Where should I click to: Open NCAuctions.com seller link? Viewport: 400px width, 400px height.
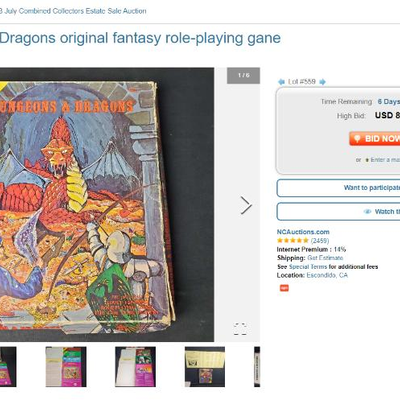[x=303, y=232]
